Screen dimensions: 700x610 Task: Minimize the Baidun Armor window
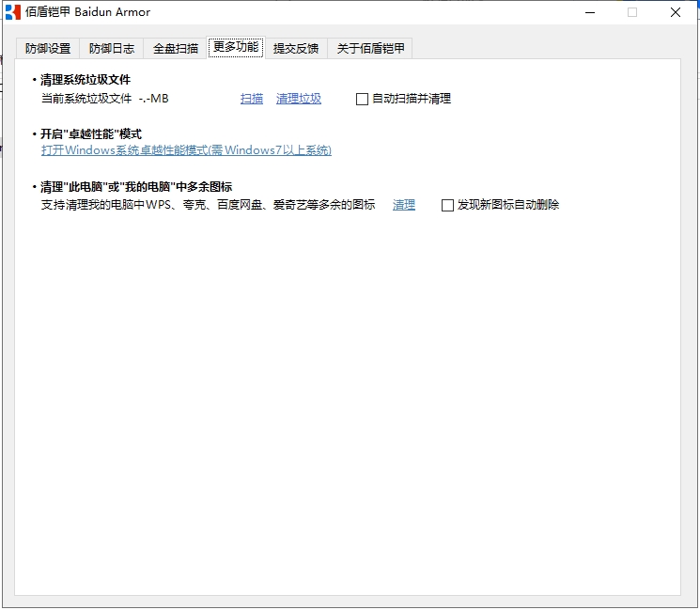point(590,12)
